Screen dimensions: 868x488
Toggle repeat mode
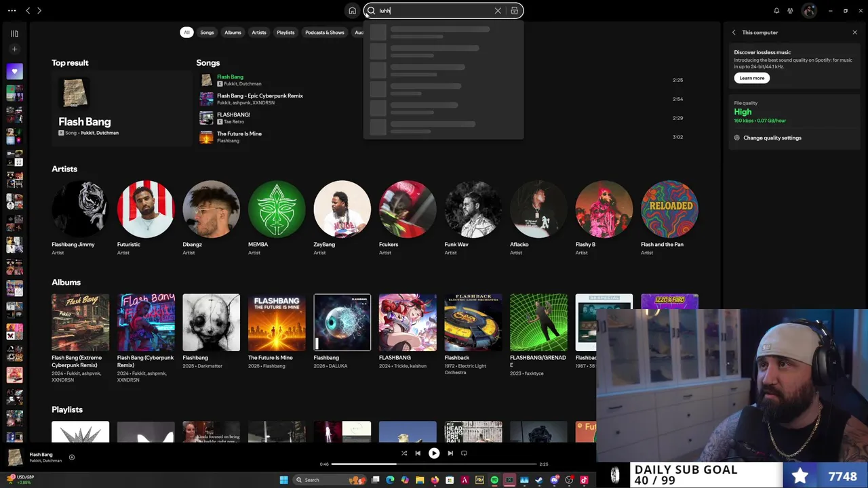(x=464, y=453)
